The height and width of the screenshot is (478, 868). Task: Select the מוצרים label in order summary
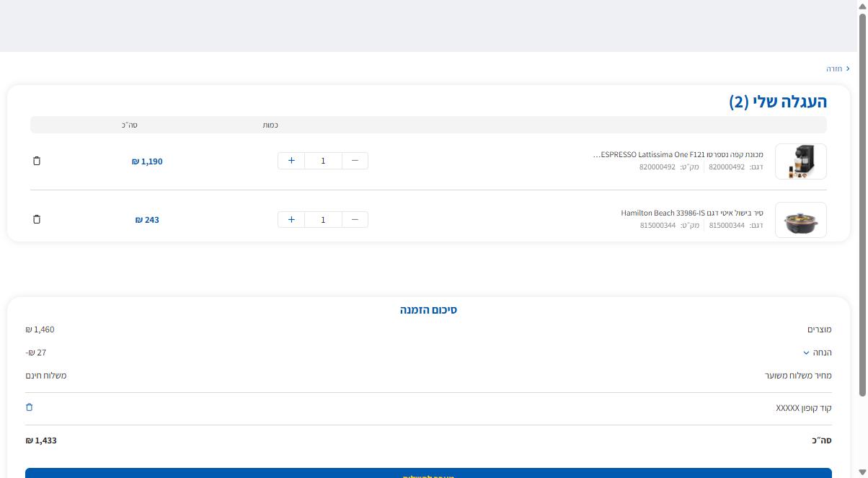[x=820, y=329]
